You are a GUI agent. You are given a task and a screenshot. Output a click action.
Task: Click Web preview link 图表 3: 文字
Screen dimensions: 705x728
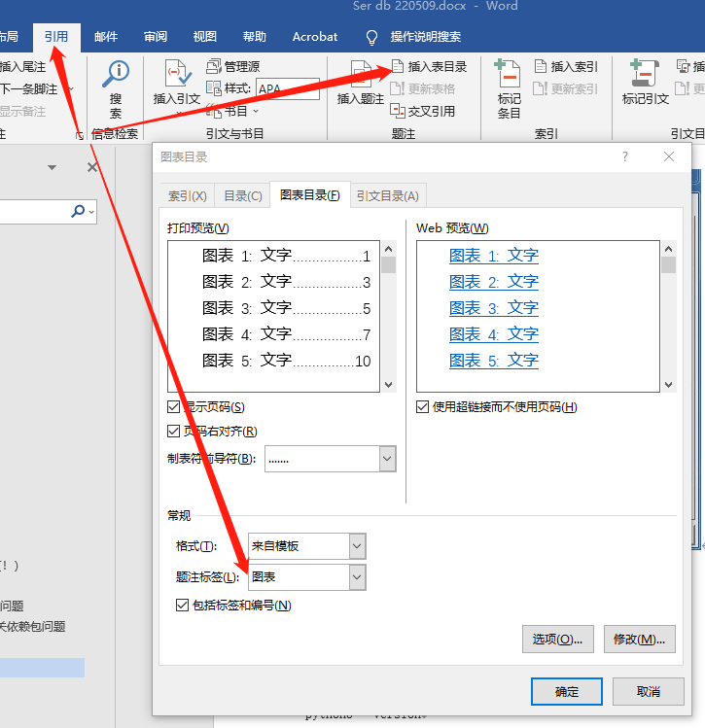click(x=494, y=308)
